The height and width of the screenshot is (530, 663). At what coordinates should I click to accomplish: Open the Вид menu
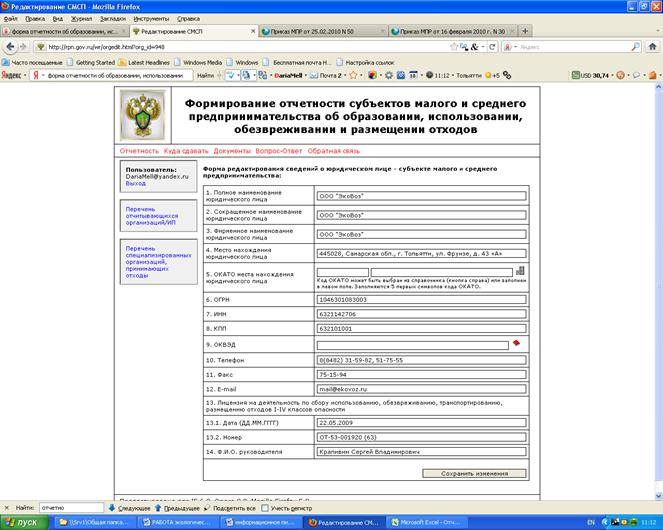pyautogui.click(x=58, y=19)
